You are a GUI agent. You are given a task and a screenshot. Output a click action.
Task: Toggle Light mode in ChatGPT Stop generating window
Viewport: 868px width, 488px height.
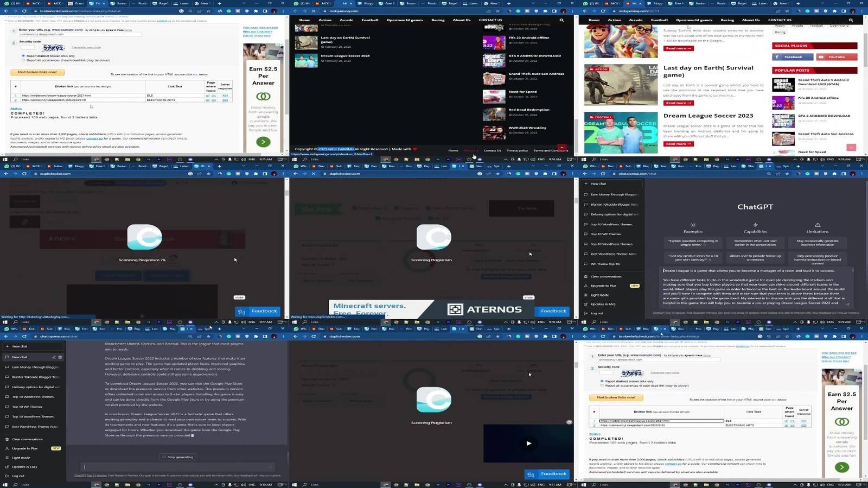pos(21,458)
